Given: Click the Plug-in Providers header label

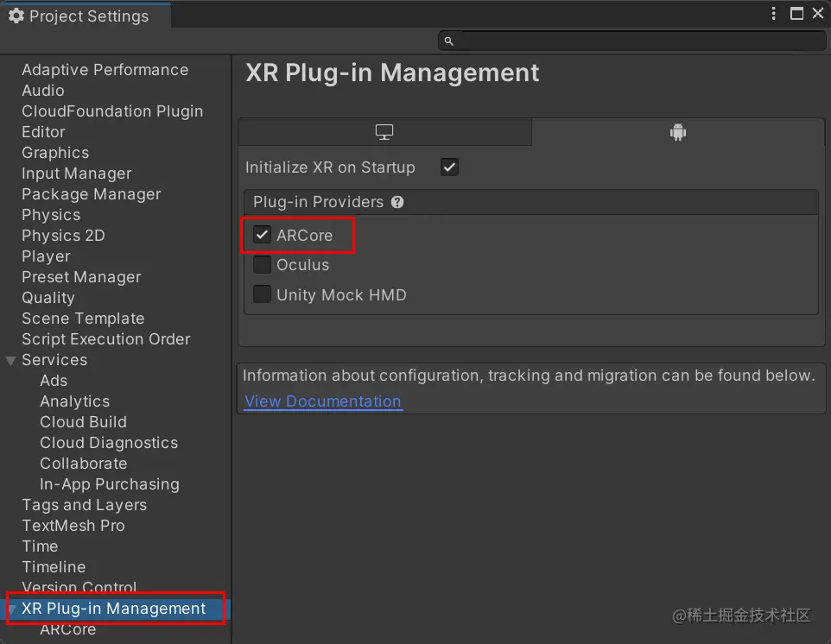Looking at the screenshot, I should pyautogui.click(x=318, y=202).
